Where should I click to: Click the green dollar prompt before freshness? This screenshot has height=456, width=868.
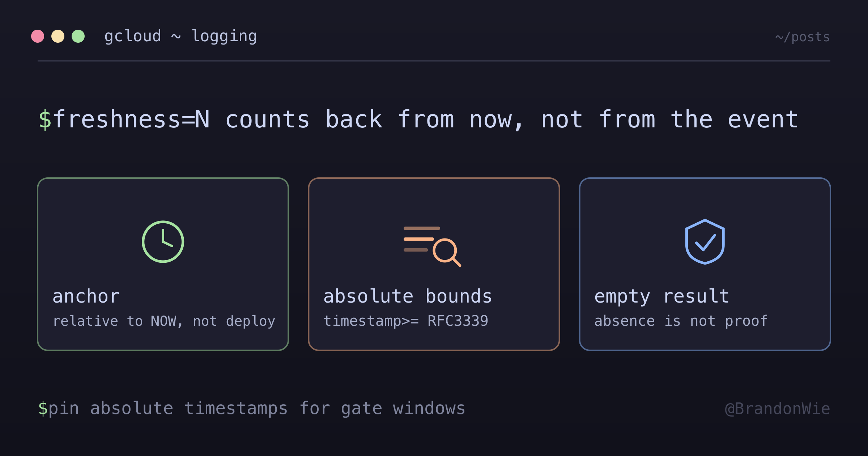pyautogui.click(x=45, y=120)
